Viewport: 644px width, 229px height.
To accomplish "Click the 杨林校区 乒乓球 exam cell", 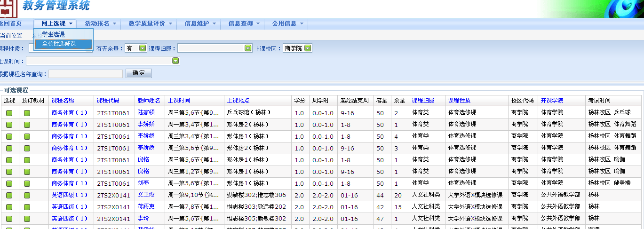I will [614, 113].
